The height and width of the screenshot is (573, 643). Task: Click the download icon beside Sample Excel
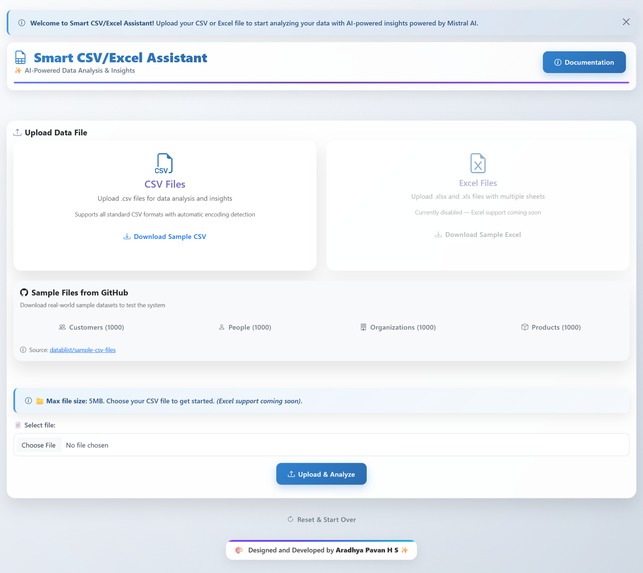tap(438, 235)
